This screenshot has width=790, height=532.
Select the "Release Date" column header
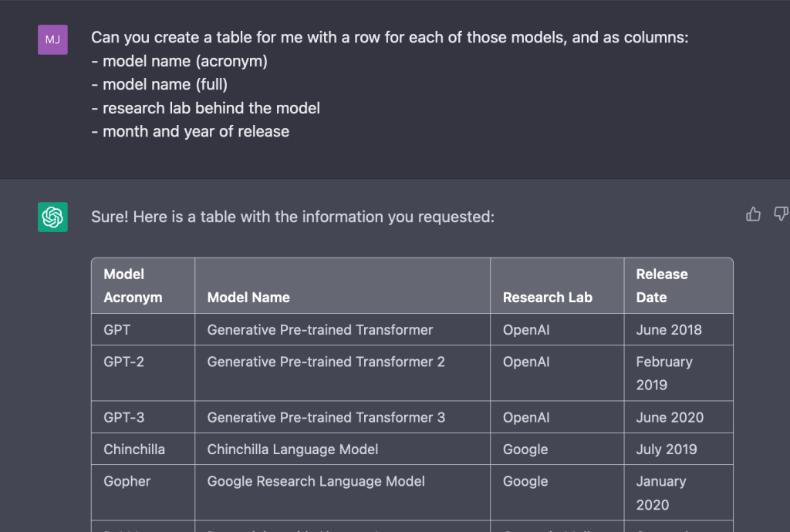661,285
